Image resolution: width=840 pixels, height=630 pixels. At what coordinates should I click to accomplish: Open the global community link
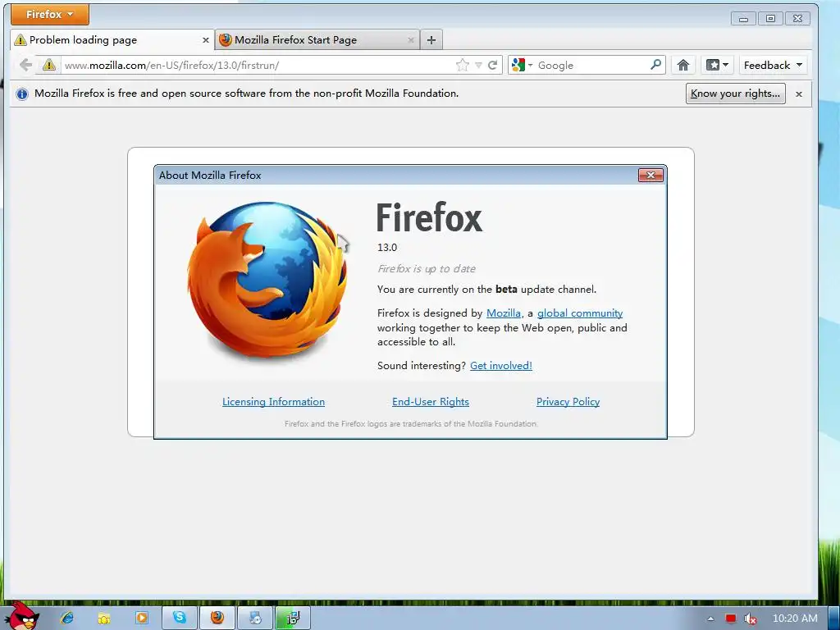click(580, 313)
